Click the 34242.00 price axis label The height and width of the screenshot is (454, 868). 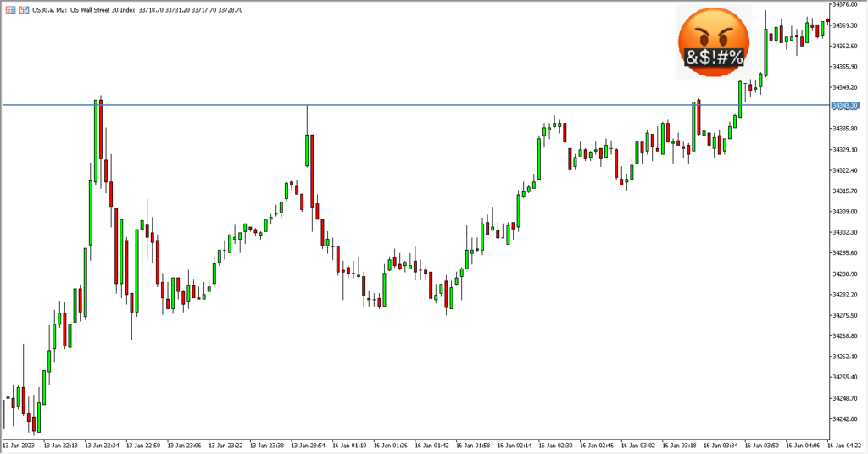pyautogui.click(x=848, y=418)
